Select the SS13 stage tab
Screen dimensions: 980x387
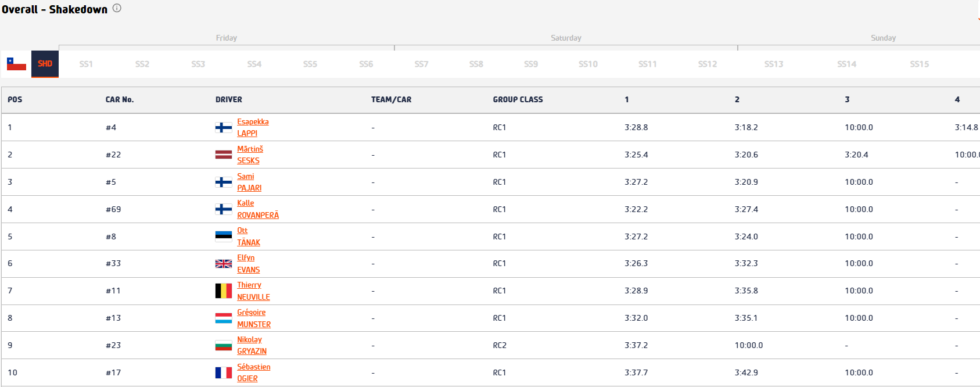tap(773, 64)
